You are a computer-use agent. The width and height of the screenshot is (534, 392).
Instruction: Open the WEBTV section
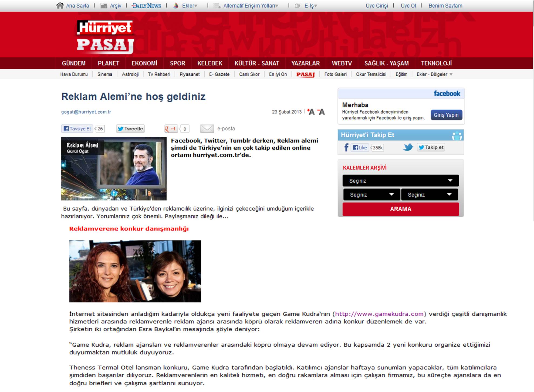[342, 63]
